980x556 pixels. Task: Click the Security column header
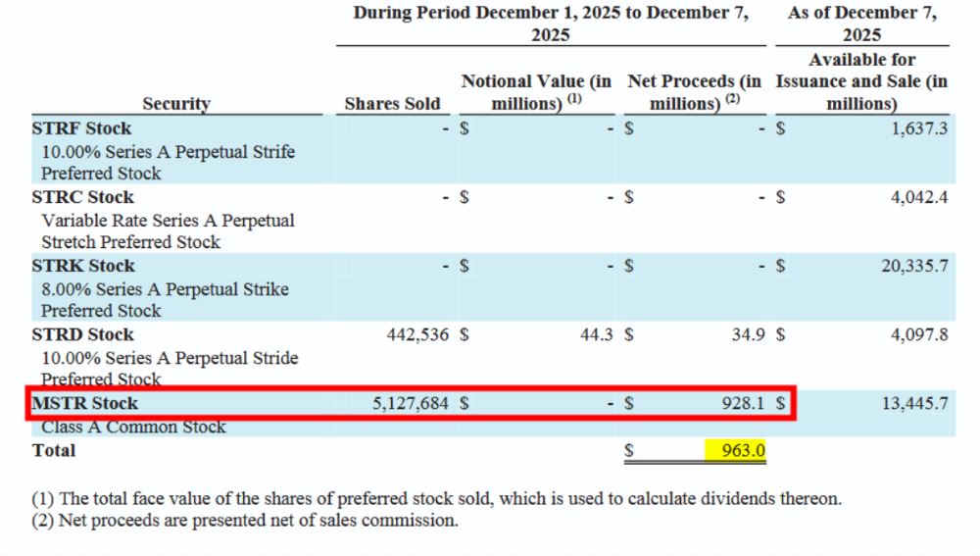tap(176, 103)
